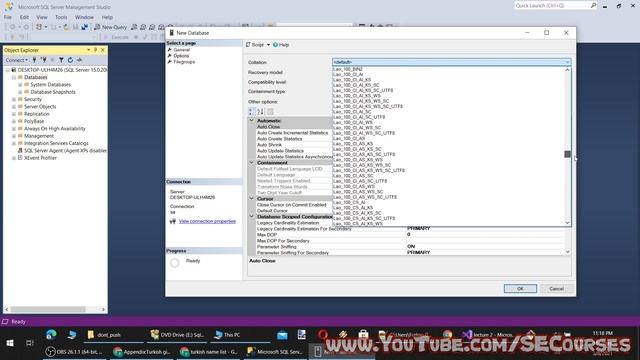Switch to OBS 26.1.1 taskbar window
The height and width of the screenshot is (360, 640).
(x=73, y=351)
